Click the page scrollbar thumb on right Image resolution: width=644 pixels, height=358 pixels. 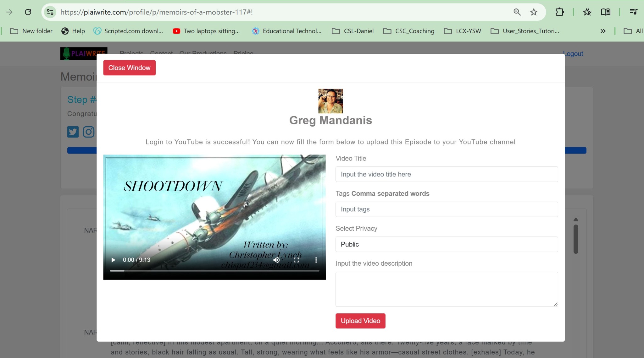pos(576,239)
